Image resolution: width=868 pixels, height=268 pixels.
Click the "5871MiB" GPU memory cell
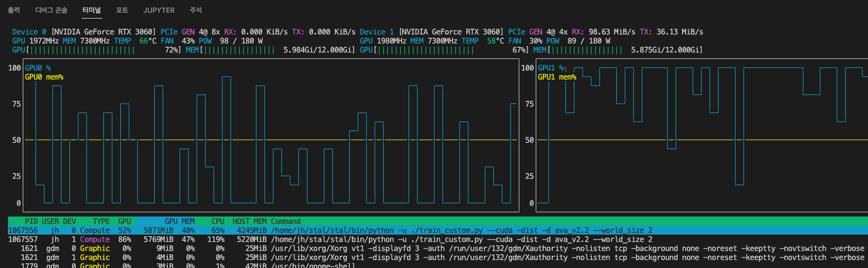(158, 230)
